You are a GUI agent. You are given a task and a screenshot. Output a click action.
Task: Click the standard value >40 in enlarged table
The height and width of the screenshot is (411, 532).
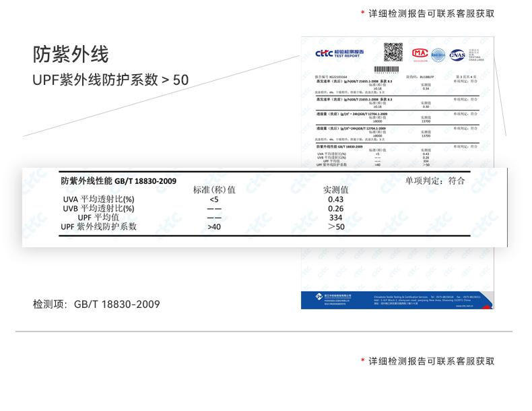[x=213, y=227]
